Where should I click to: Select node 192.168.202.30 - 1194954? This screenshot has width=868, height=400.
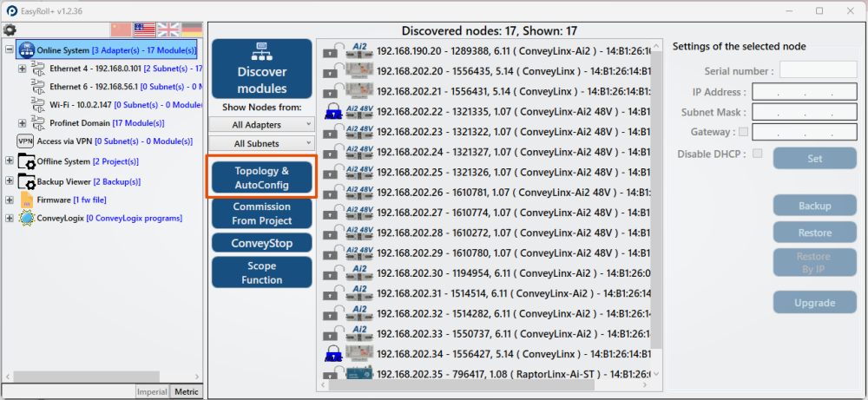coord(485,272)
